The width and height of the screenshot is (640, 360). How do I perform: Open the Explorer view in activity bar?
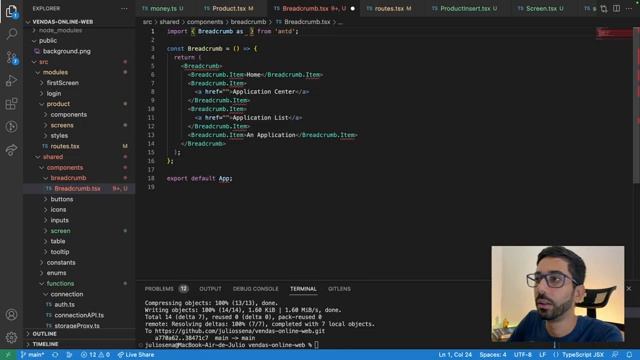point(11,11)
